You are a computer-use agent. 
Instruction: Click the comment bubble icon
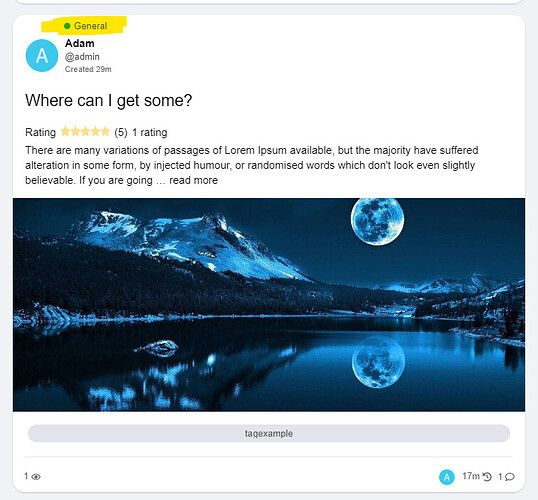coord(510,477)
